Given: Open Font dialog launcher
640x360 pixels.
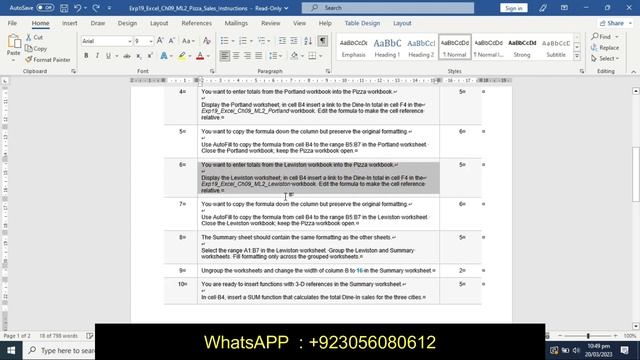Looking at the screenshot, I should point(212,71).
